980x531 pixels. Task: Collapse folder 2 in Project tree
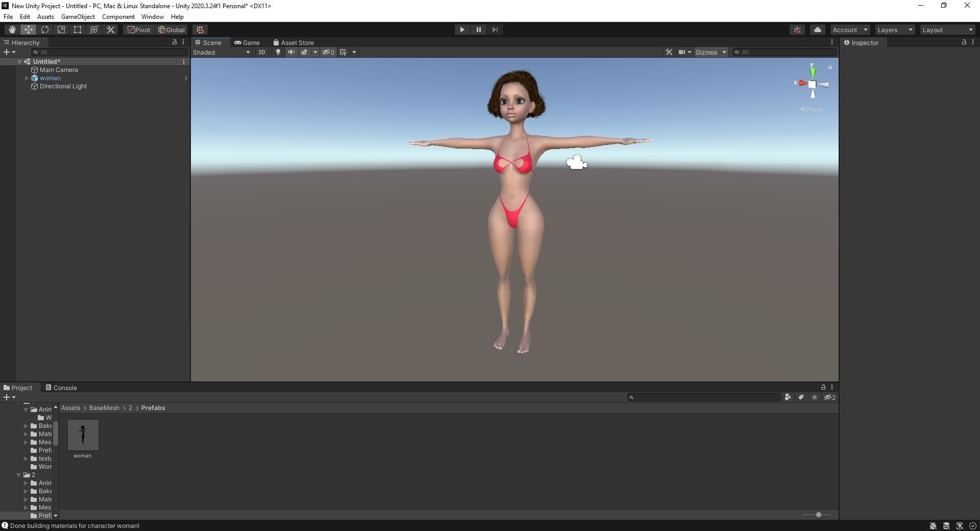pos(19,475)
